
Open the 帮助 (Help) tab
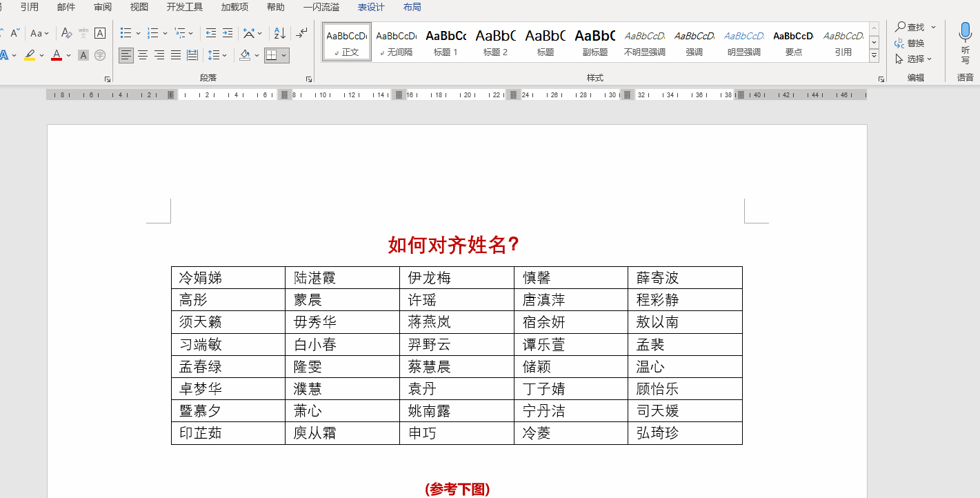coord(275,7)
